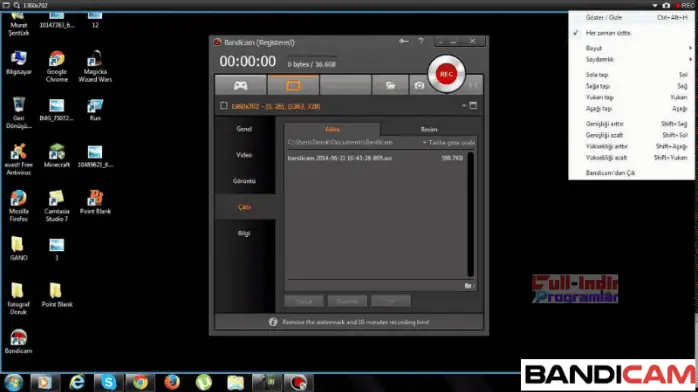The width and height of the screenshot is (698, 392).
Task: Select the screen rectangle recording mode icon
Action: [293, 85]
